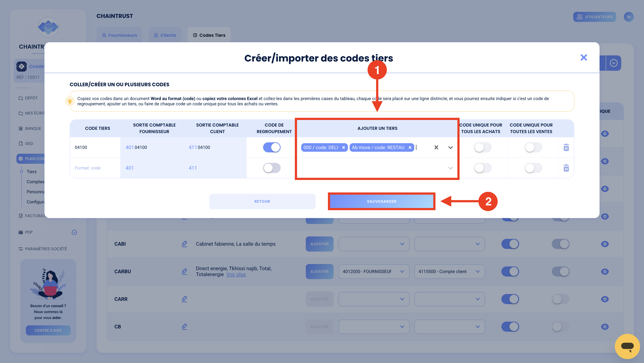This screenshot has width=644, height=363.
Task: Toggle the second switch in CARR row
Action: 561,299
